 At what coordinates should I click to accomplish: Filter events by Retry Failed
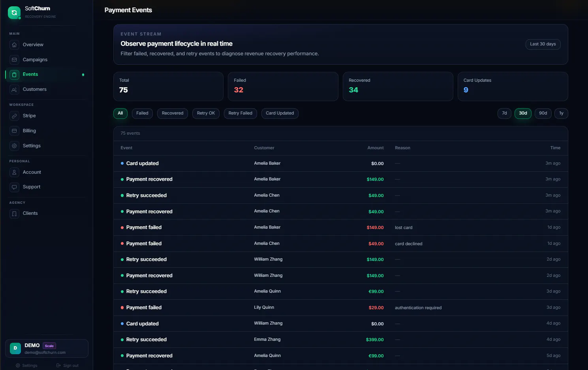pos(240,113)
